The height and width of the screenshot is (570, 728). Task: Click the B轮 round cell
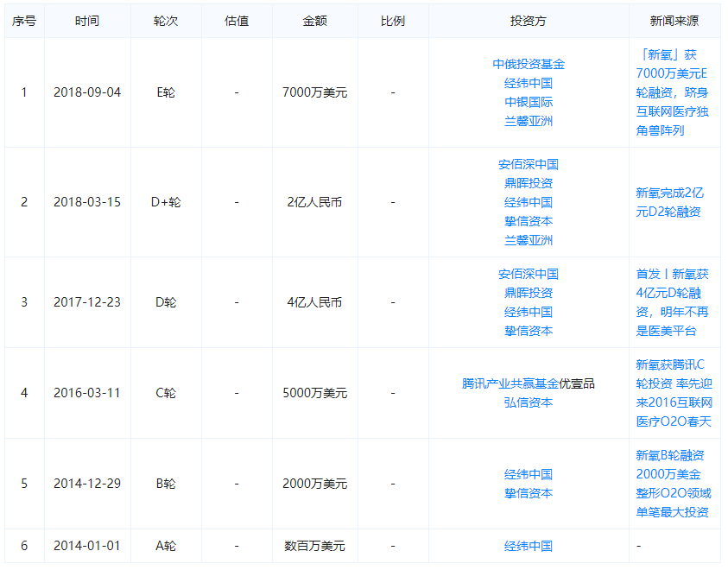(166, 484)
